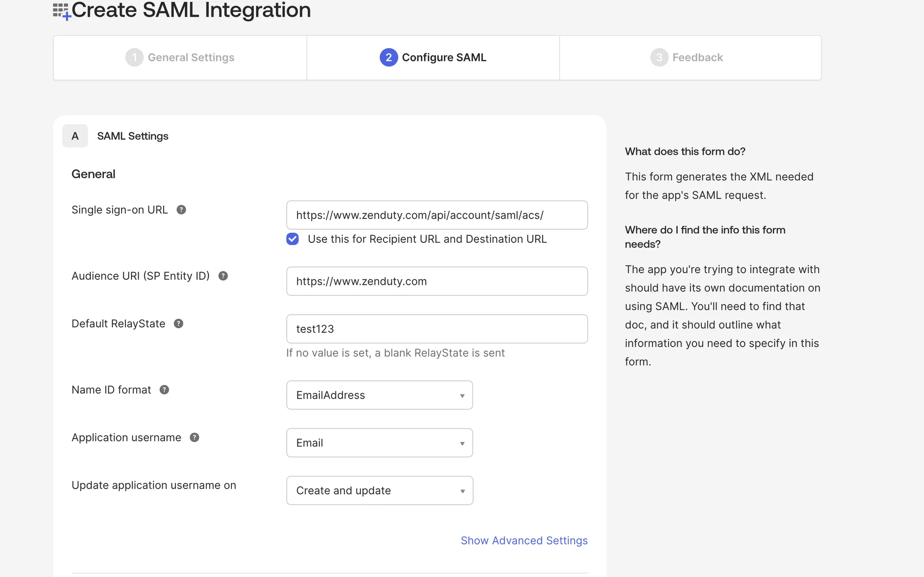Click Show Advanced Settings link
Screen dimensions: 924x577
(524, 540)
